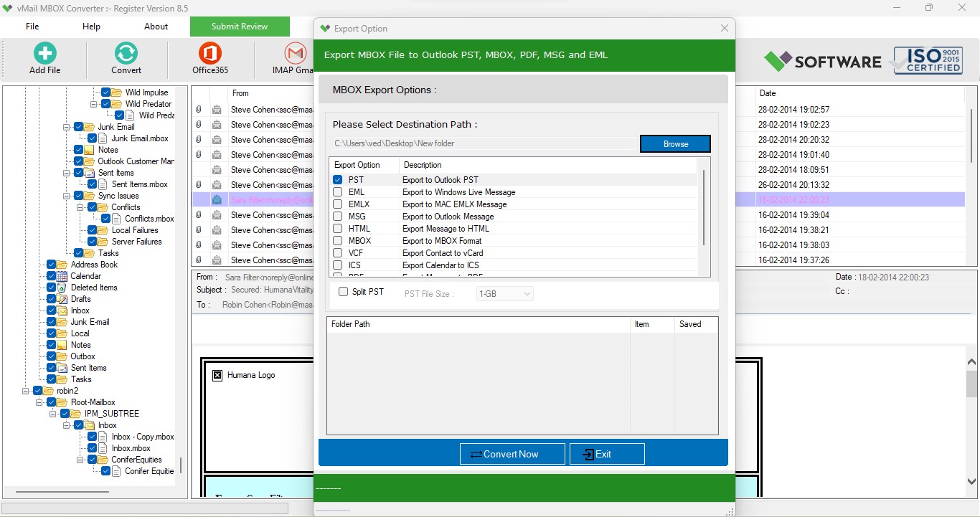This screenshot has height=517, width=980.
Task: Click the IMAP Gmail toolbar icon
Action: point(295,53)
